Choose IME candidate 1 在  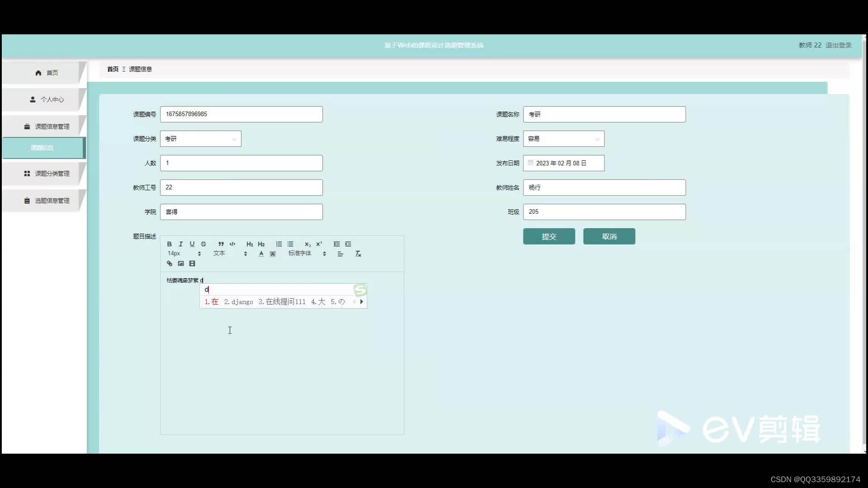[212, 302]
